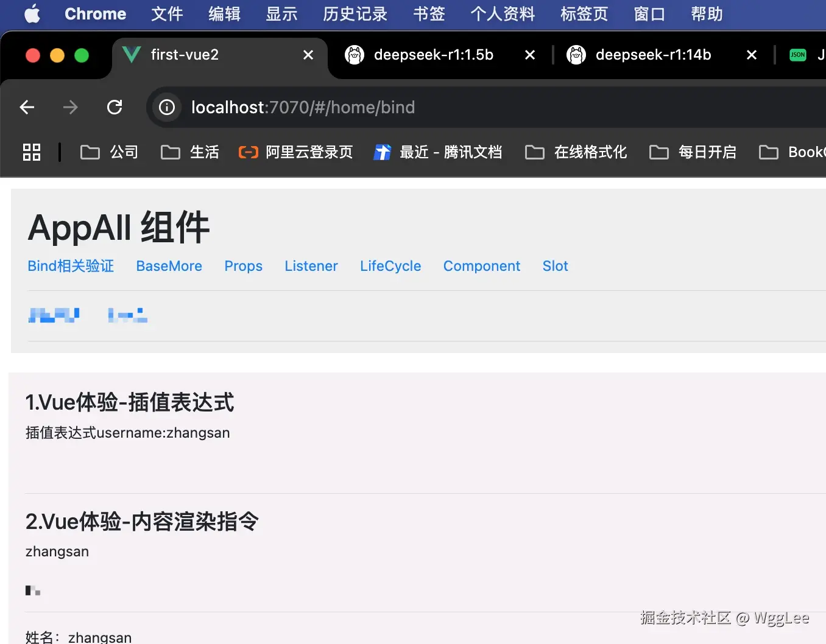This screenshot has height=644, width=826.
Task: Open the 历史记录 menu
Action: (x=355, y=14)
